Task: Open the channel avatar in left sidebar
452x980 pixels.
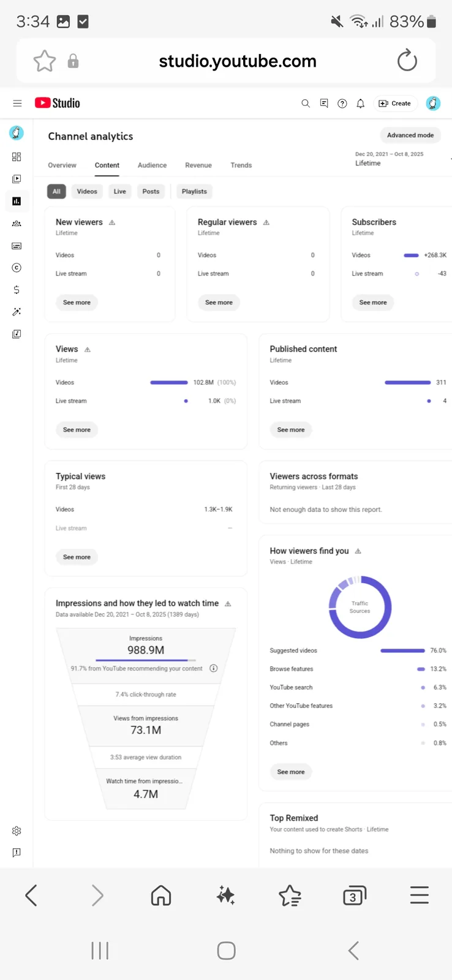Action: (17, 132)
